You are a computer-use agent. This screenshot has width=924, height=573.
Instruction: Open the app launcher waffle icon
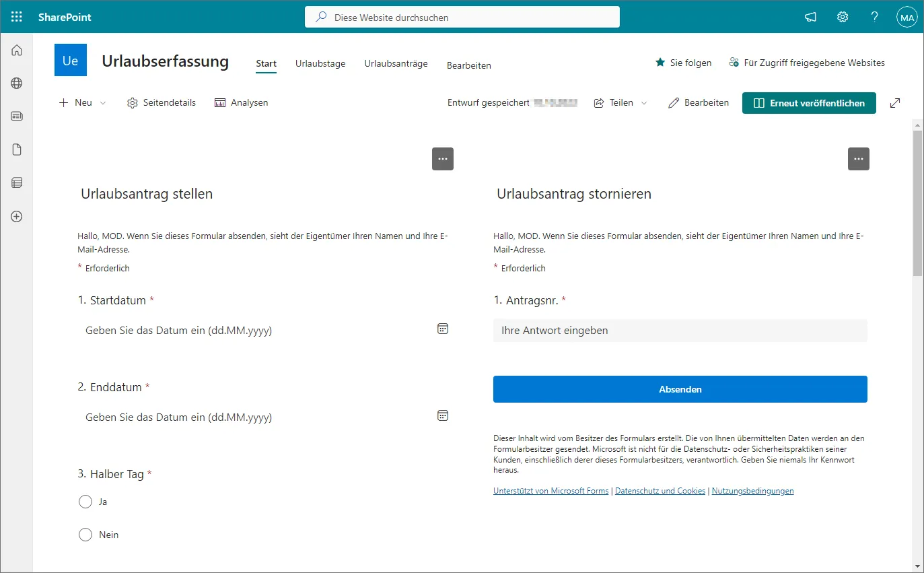tap(17, 17)
